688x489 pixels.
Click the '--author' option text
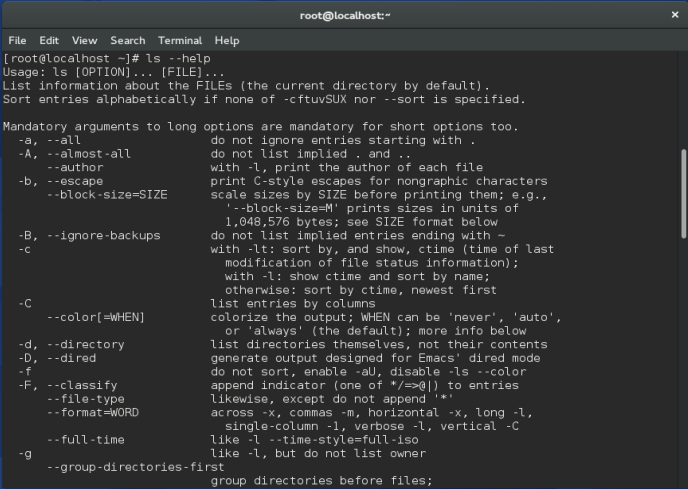coord(75,167)
